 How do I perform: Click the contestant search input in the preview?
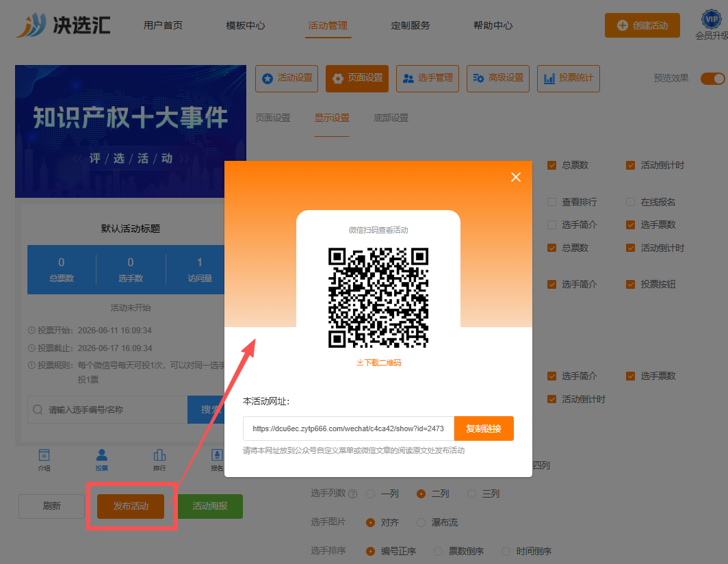click(107, 410)
